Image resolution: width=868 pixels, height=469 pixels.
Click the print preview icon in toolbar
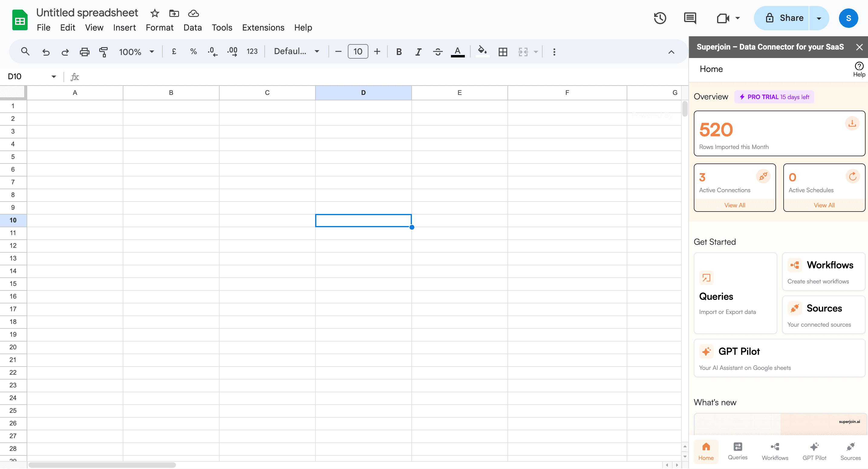[x=84, y=52]
